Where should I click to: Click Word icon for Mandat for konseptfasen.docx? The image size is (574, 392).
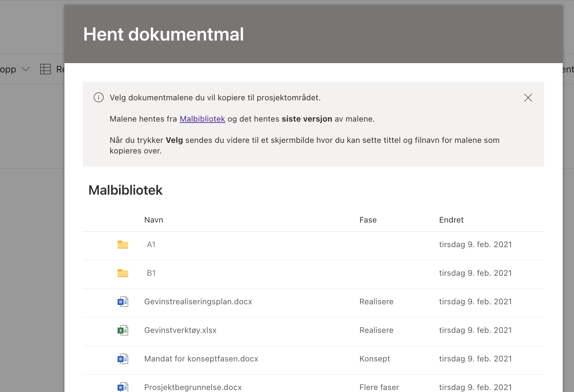point(123,359)
